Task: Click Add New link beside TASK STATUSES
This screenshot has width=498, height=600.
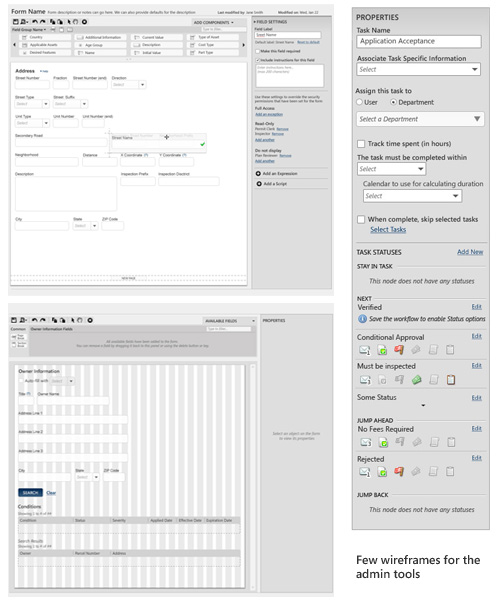Action: coord(470,252)
